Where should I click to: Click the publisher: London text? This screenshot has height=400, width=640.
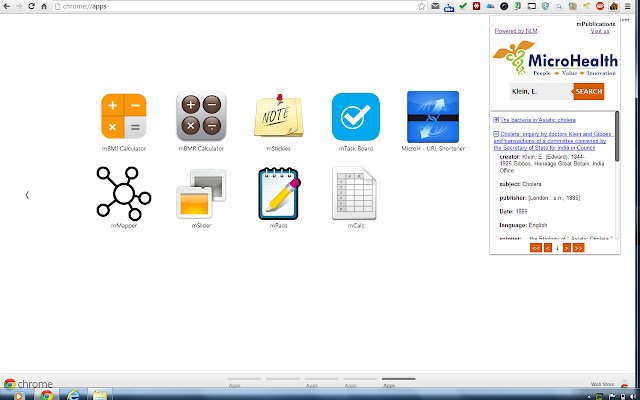pos(540,198)
